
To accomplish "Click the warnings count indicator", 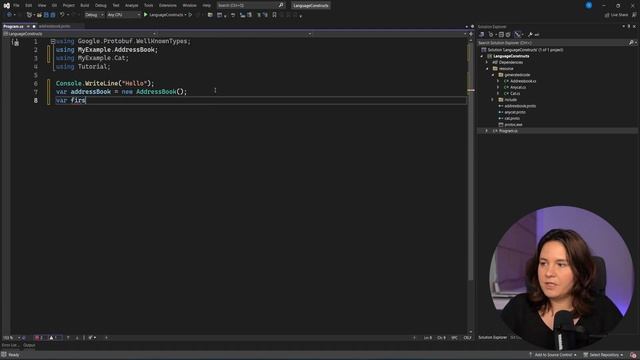I will (x=53, y=338).
